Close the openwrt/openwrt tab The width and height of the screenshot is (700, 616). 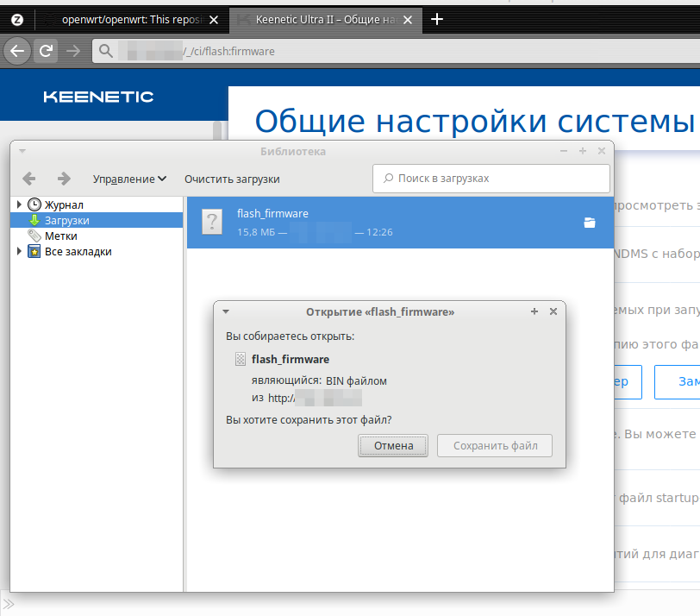tap(214, 20)
